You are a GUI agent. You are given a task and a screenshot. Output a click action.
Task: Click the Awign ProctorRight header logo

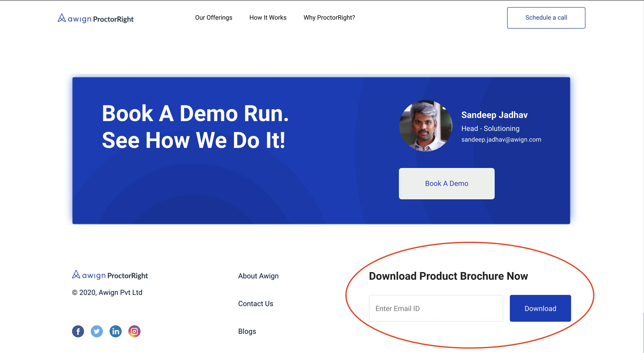95,18
